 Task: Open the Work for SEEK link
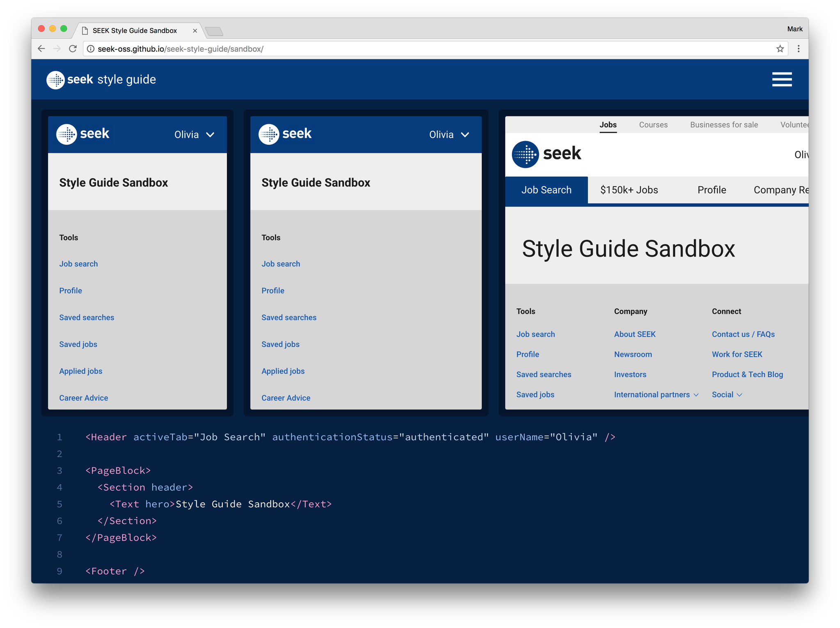point(737,355)
